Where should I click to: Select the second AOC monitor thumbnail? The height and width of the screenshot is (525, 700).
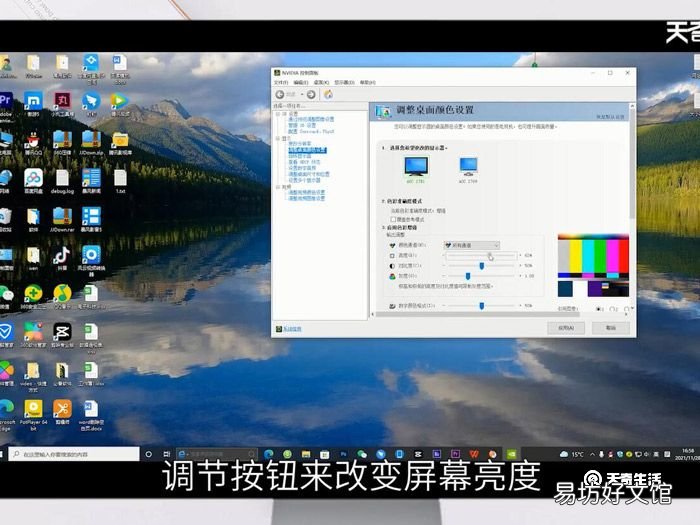468,170
